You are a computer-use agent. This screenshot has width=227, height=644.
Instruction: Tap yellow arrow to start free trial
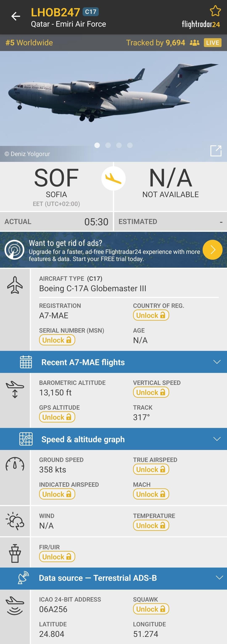212,249
